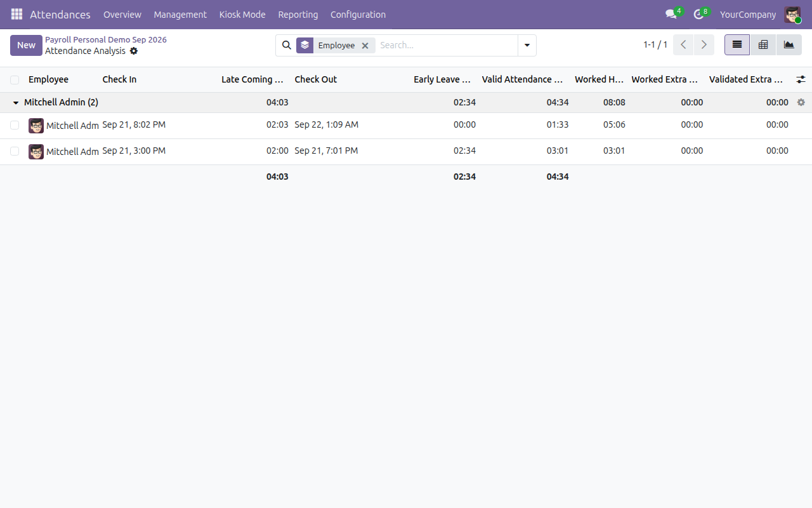The height and width of the screenshot is (508, 812).
Task: Open optional columns adjust icon
Action: tap(801, 79)
